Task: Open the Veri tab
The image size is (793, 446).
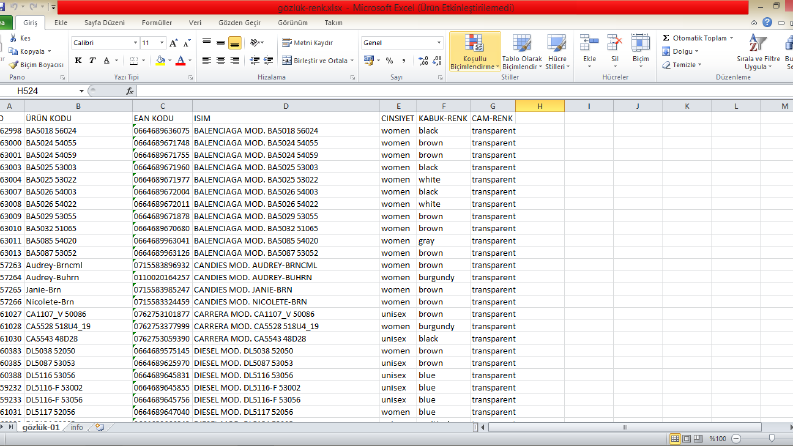Action: tap(195, 23)
